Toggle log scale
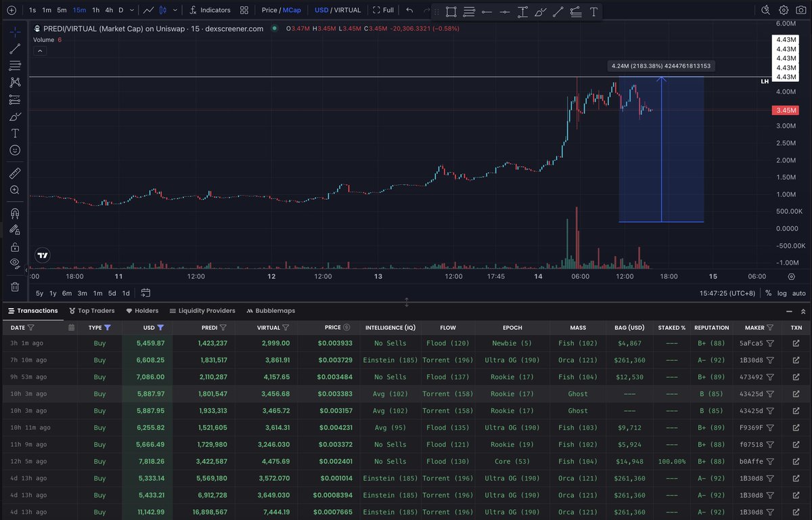 pos(782,293)
